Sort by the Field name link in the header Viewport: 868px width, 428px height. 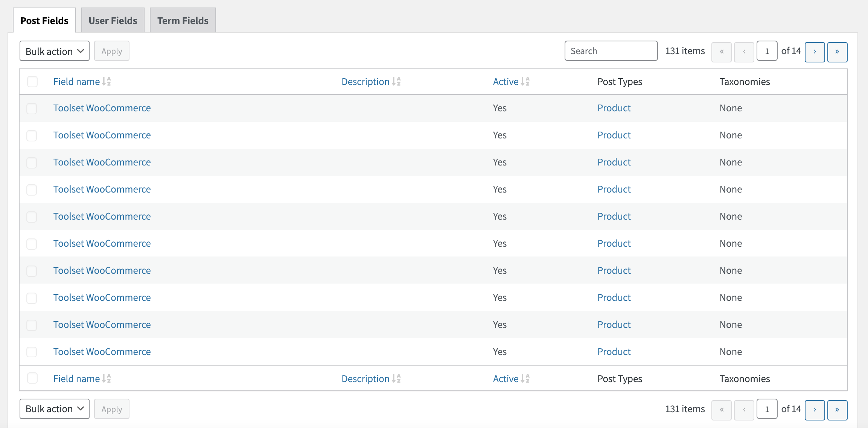76,82
